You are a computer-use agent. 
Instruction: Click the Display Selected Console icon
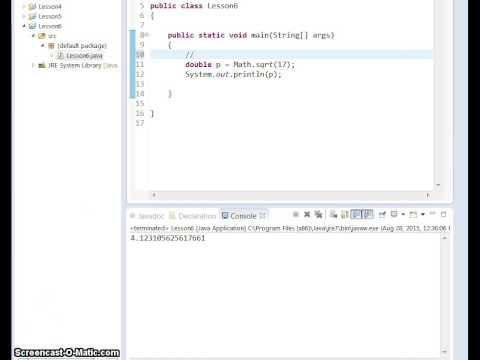tap(394, 214)
